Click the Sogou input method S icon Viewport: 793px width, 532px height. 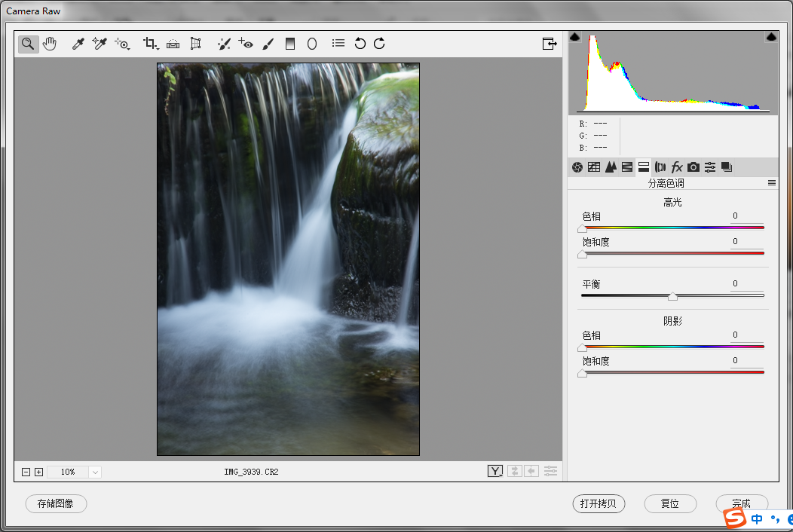coord(734,518)
